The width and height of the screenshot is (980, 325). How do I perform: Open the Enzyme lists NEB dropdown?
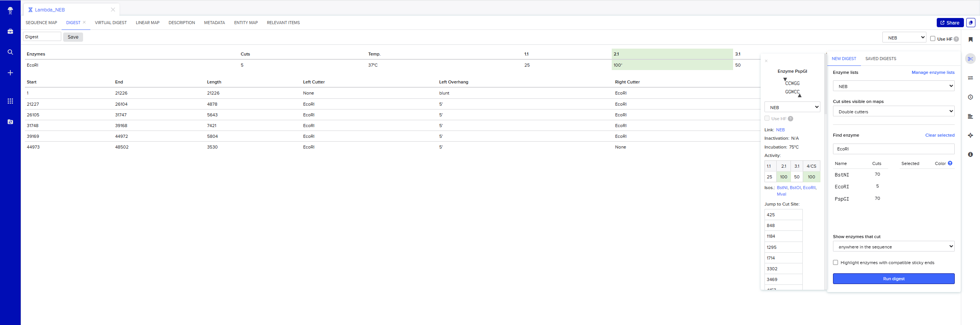[x=893, y=86]
